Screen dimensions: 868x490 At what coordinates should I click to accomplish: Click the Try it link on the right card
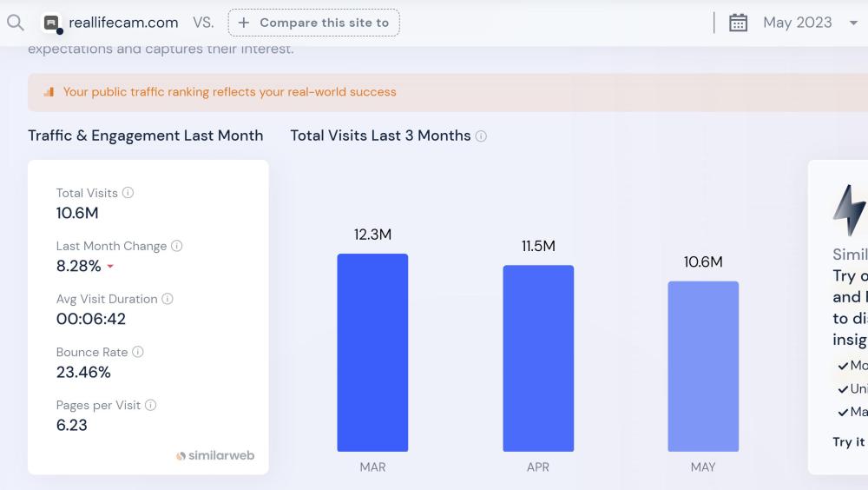coord(849,441)
